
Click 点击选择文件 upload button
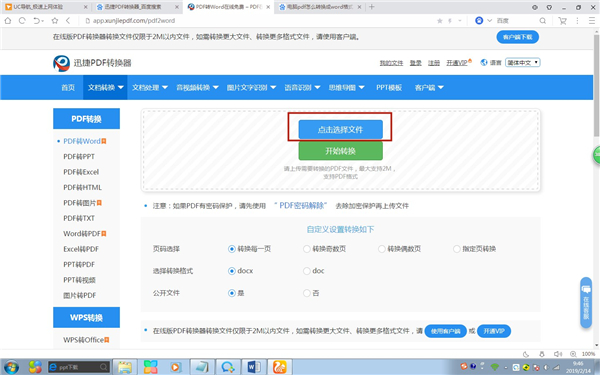pos(340,130)
